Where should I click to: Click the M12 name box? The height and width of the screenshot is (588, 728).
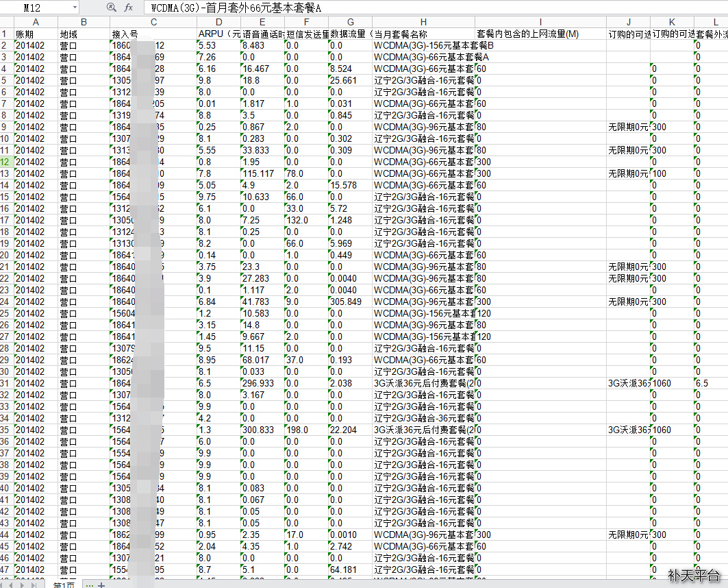(x=34, y=8)
